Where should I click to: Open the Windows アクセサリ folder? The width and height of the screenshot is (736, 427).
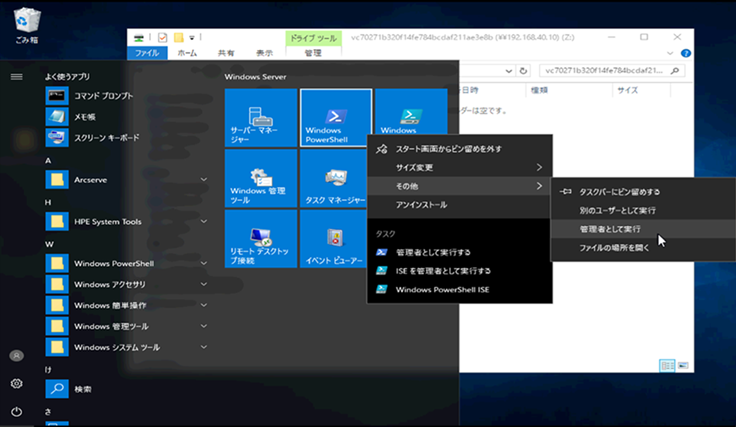click(x=127, y=284)
